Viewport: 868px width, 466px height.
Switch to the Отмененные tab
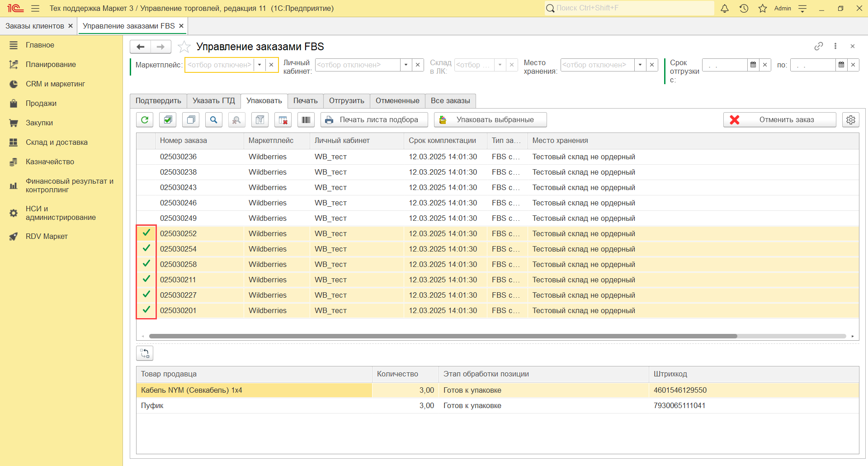click(x=397, y=101)
